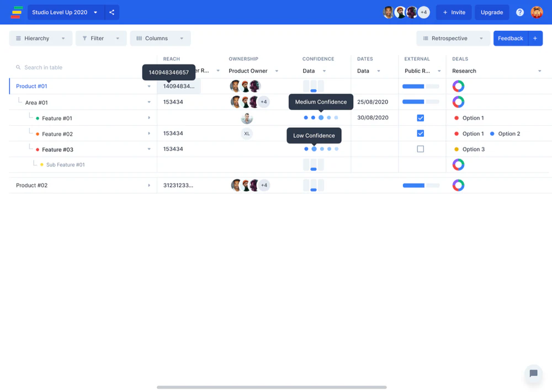The height and width of the screenshot is (392, 552).
Task: Open the Research column dropdown arrow
Action: 540,71
